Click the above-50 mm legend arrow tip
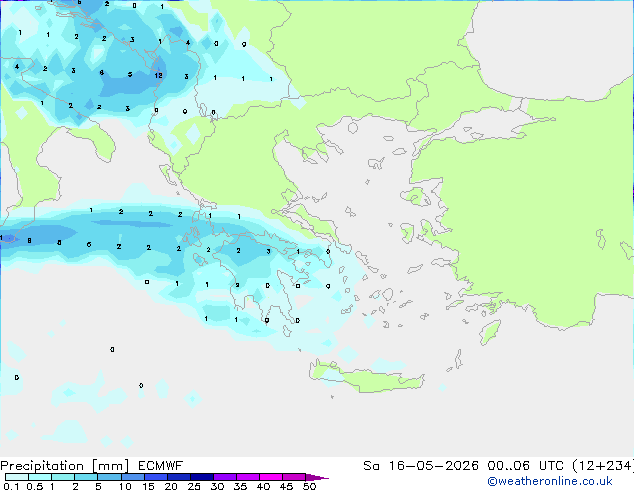Image resolution: width=634 pixels, height=490 pixels. [317, 477]
